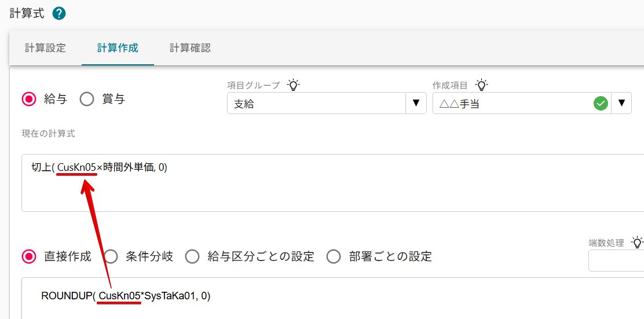Choose the 条件分岐 radio option
The image size is (644, 319).
111,257
